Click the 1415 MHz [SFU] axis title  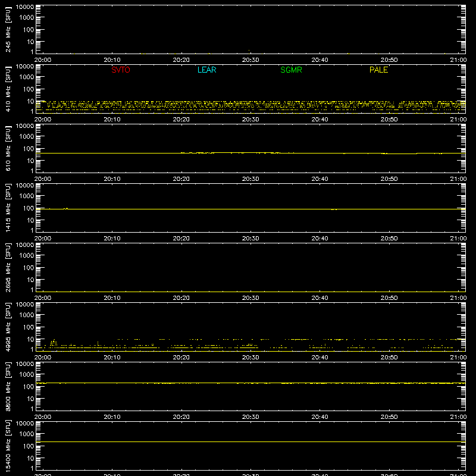click(x=8, y=208)
